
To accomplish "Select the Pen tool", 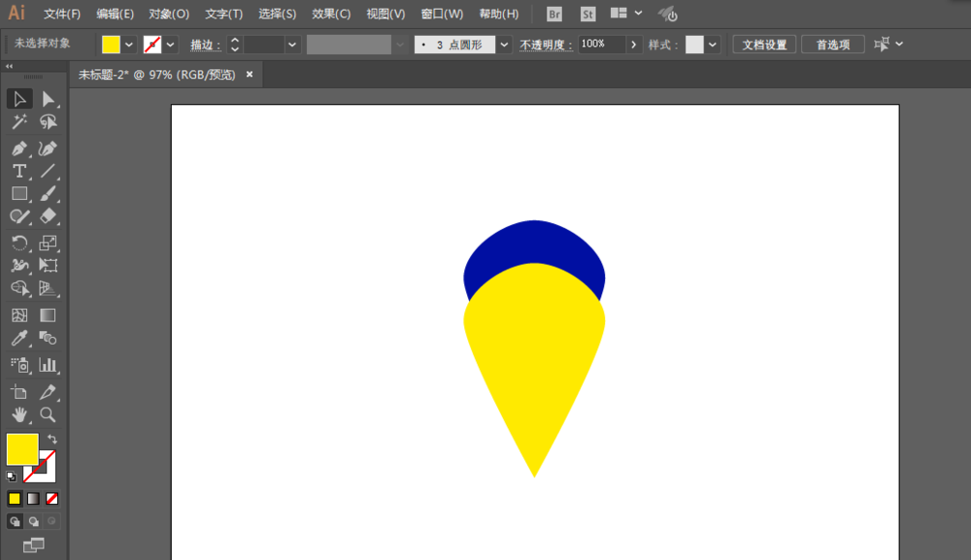I will [x=18, y=148].
